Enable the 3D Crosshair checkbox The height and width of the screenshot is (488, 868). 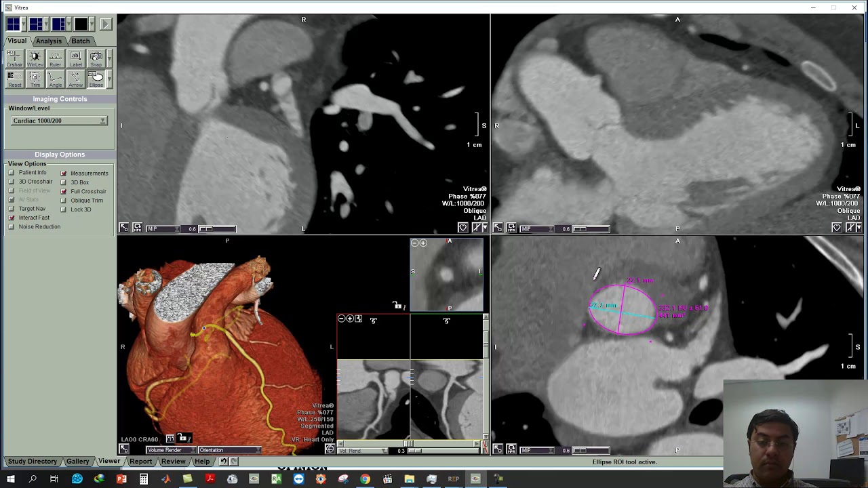tap(11, 182)
